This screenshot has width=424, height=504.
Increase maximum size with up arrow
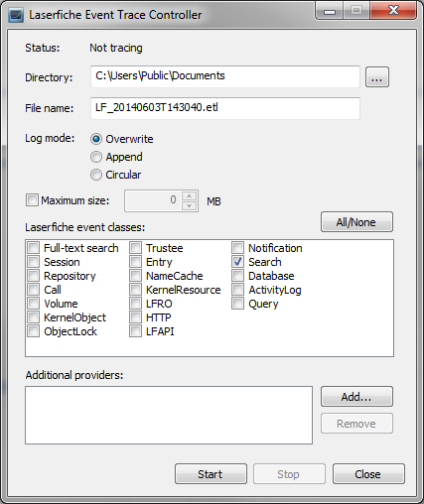tap(189, 196)
